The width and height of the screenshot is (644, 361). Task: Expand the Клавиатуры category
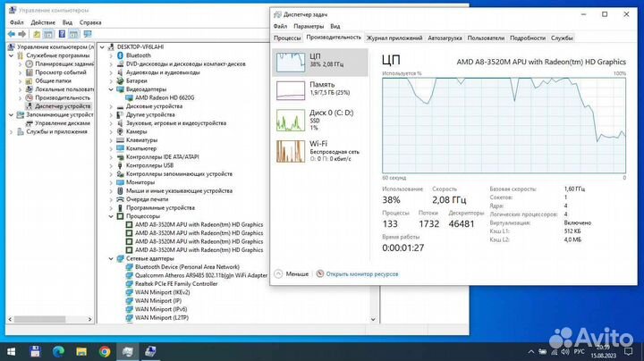point(111,140)
